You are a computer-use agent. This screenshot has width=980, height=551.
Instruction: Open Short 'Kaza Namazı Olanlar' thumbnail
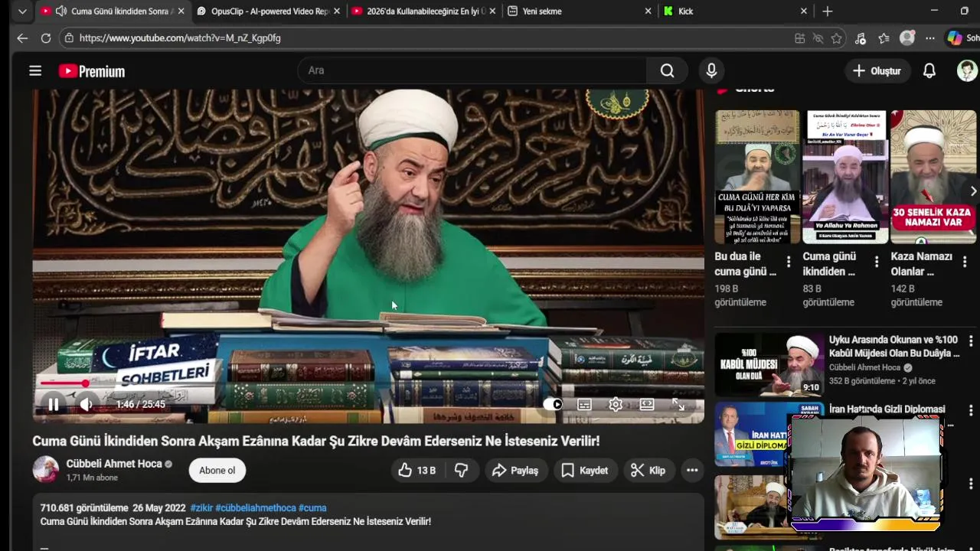(933, 177)
